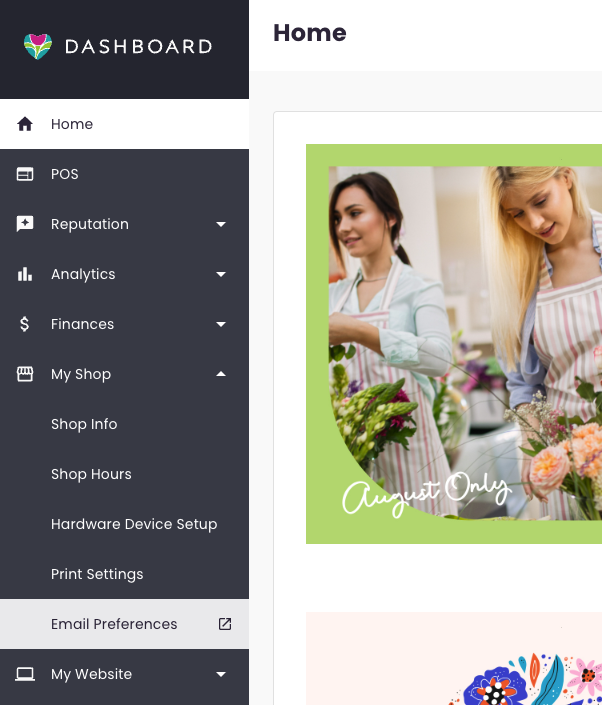Click the Dashboard heart logo icon
Screen dimensions: 602x705
pyautogui.click(x=38, y=46)
